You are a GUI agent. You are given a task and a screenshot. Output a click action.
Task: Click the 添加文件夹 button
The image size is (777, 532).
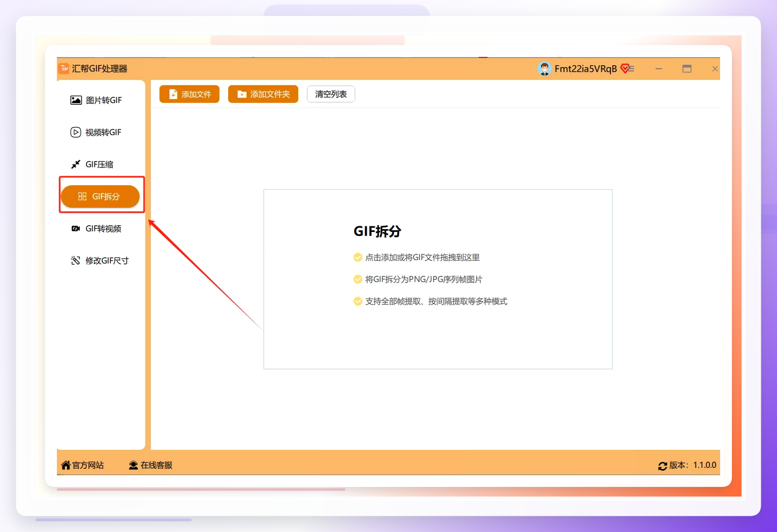point(263,94)
